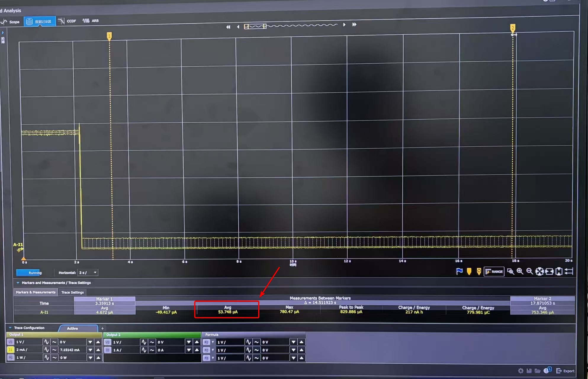Viewport: 588px width, 379px height.
Task: Click the I1 scale field 2 mA/
Action: pos(28,350)
